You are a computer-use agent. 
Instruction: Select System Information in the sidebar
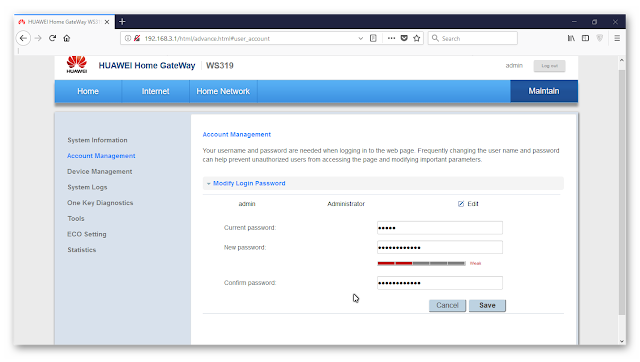coord(97,140)
